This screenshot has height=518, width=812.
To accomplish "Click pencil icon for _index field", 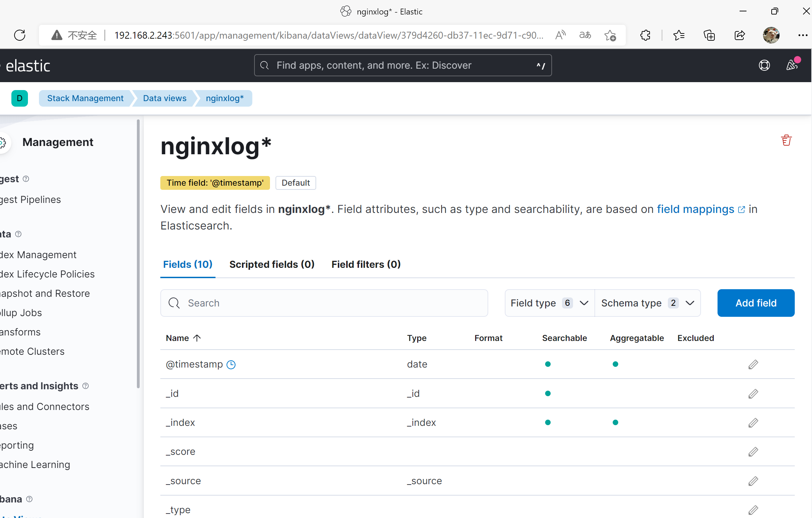I will tap(753, 423).
